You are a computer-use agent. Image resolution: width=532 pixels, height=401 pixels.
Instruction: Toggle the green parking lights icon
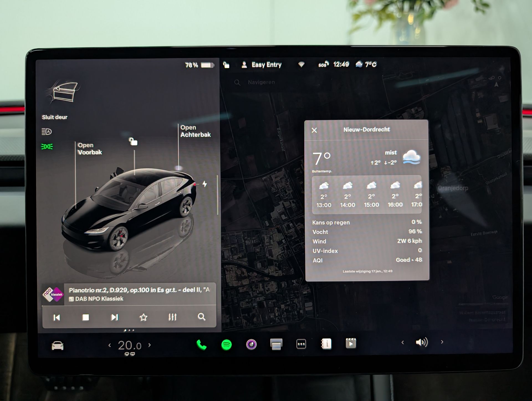(47, 146)
